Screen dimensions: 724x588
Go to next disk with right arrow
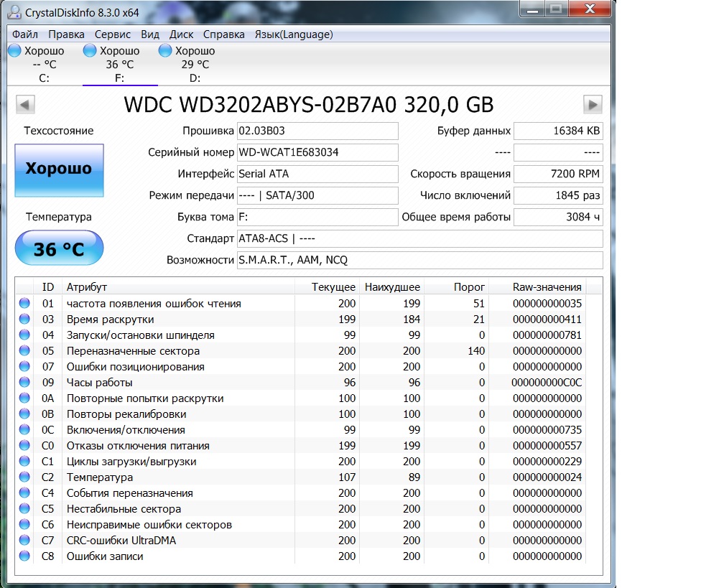click(593, 104)
